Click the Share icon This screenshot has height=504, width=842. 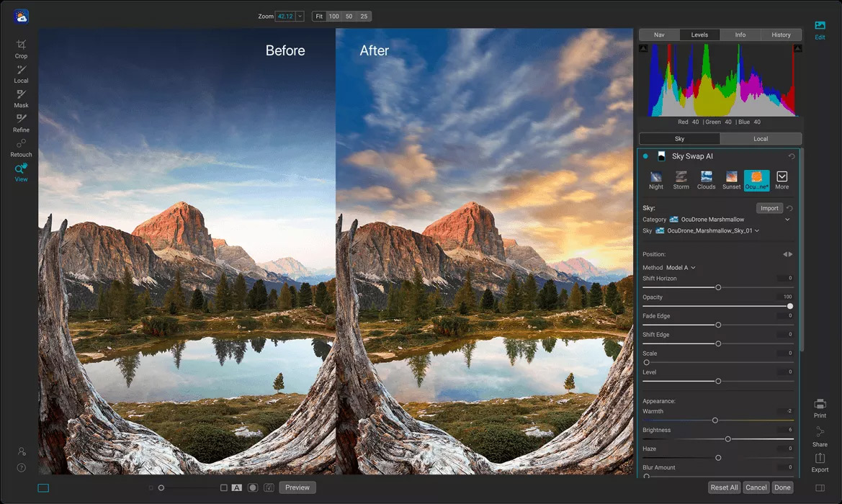tap(820, 435)
